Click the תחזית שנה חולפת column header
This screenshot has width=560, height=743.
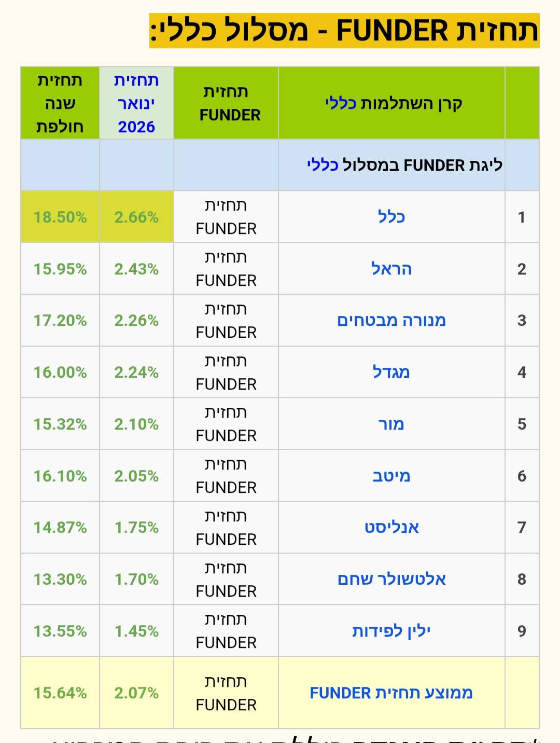pos(60,103)
